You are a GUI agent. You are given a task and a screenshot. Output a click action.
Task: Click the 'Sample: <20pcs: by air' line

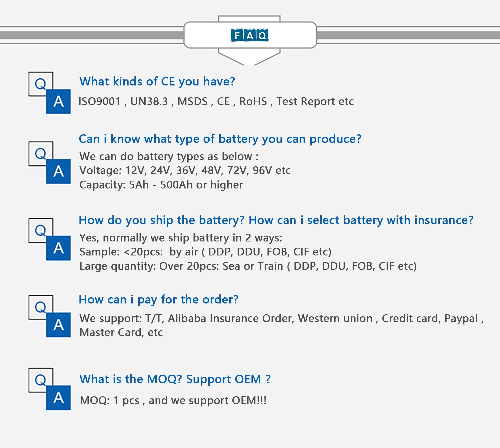coord(205,252)
